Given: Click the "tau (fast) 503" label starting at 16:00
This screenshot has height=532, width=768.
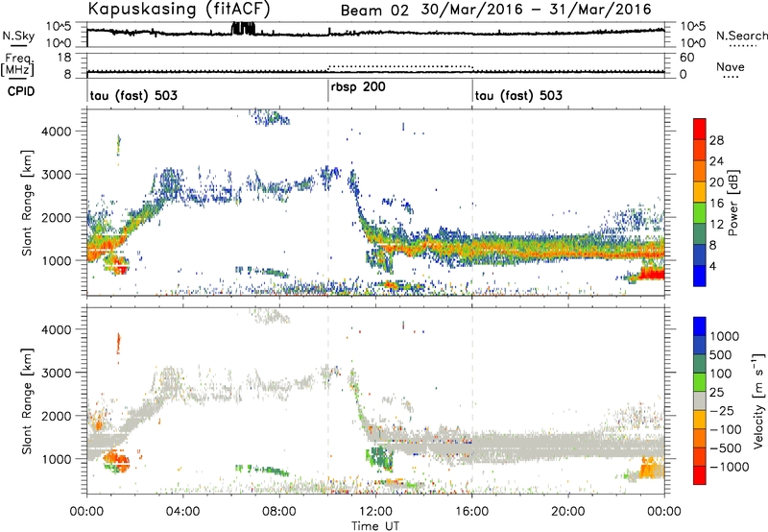Looking at the screenshot, I should point(518,95).
